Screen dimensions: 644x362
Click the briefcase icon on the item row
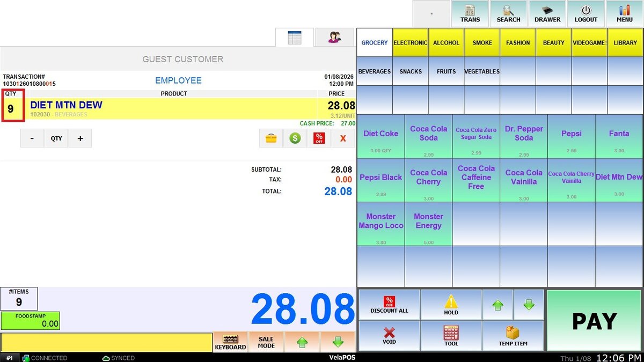coord(271,138)
